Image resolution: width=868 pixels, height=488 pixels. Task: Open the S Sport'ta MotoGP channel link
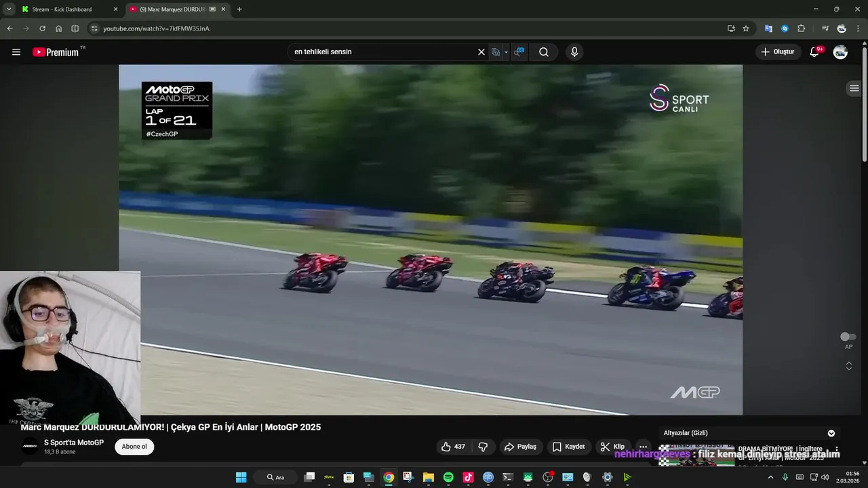tap(74, 443)
